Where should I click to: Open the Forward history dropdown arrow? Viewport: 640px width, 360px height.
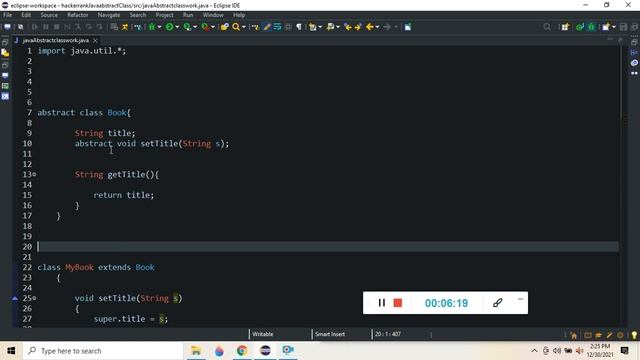click(395, 27)
